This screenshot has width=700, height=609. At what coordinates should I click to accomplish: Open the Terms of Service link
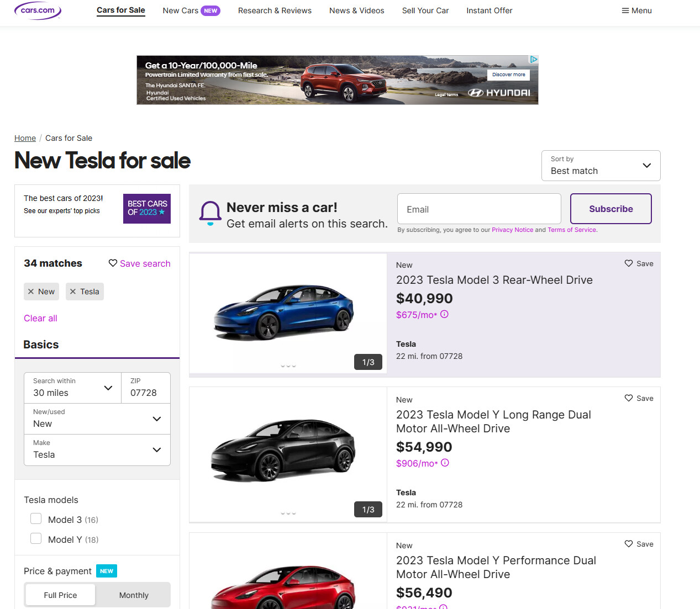[572, 230]
